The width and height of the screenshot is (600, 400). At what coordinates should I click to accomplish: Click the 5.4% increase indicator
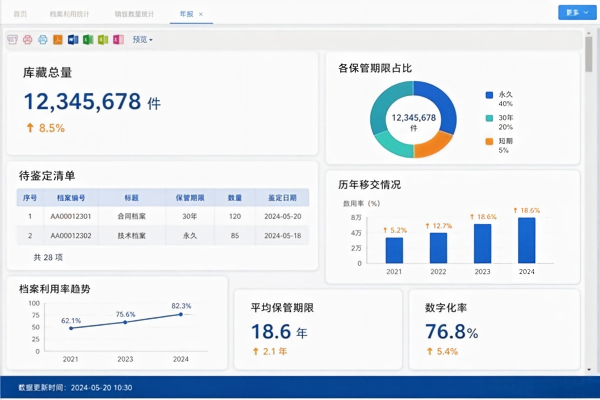pos(442,351)
